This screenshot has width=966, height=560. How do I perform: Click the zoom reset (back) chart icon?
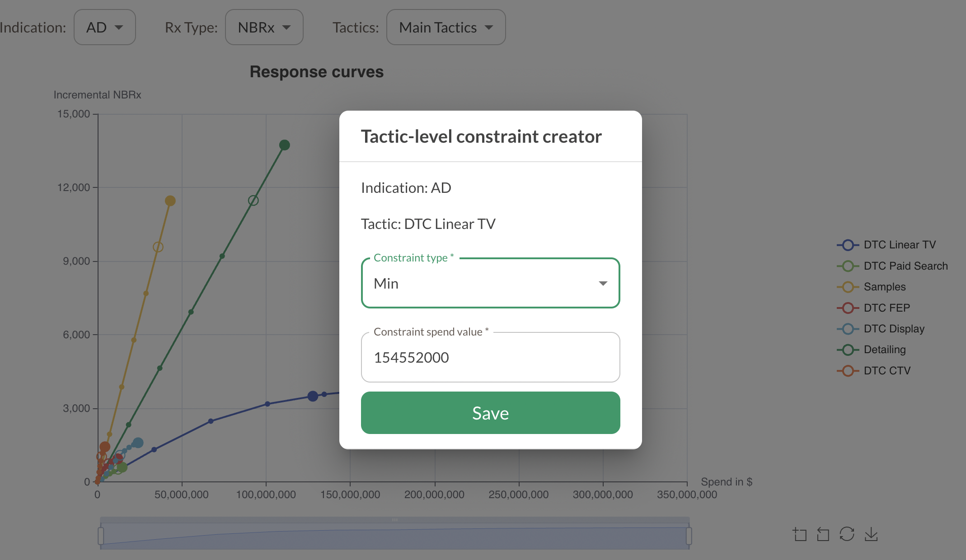tap(823, 534)
